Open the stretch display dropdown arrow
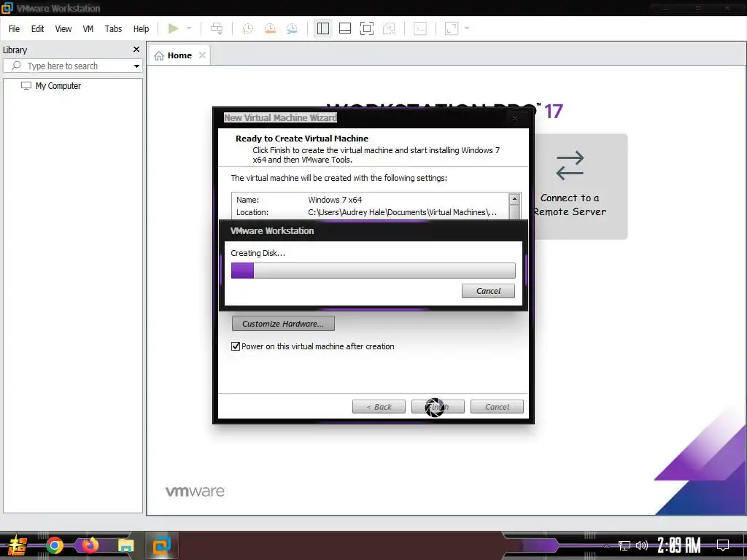The image size is (747, 560). (x=467, y=28)
